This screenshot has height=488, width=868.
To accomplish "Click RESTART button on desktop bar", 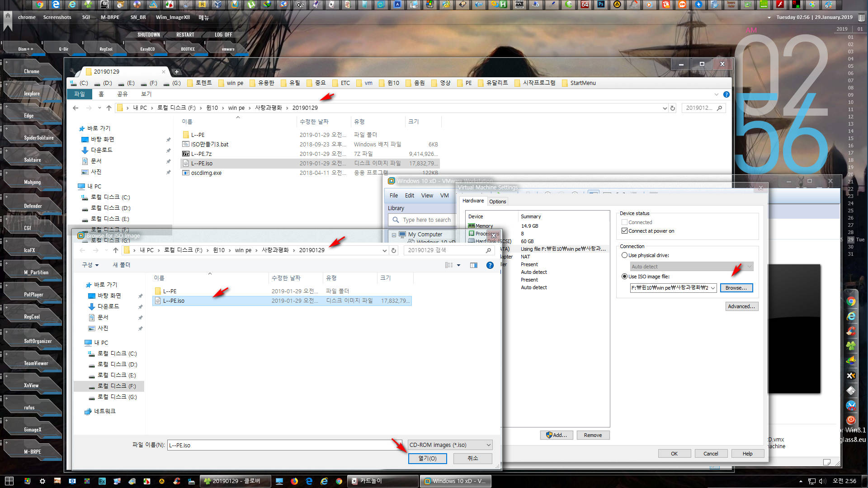I will point(185,35).
